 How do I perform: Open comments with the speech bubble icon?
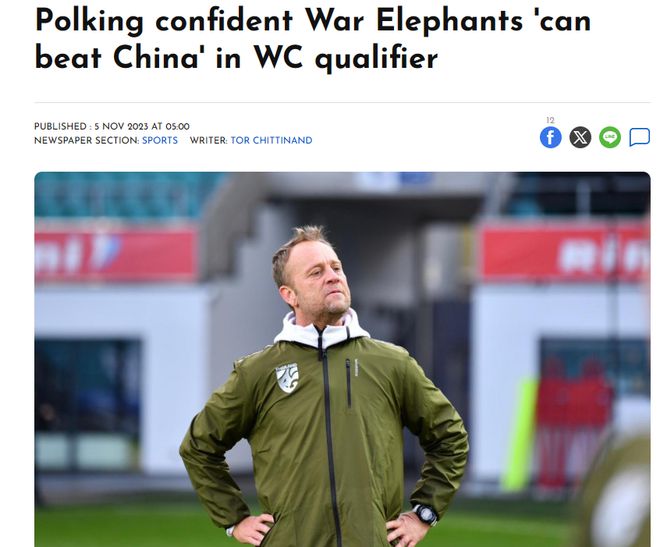coord(639,137)
